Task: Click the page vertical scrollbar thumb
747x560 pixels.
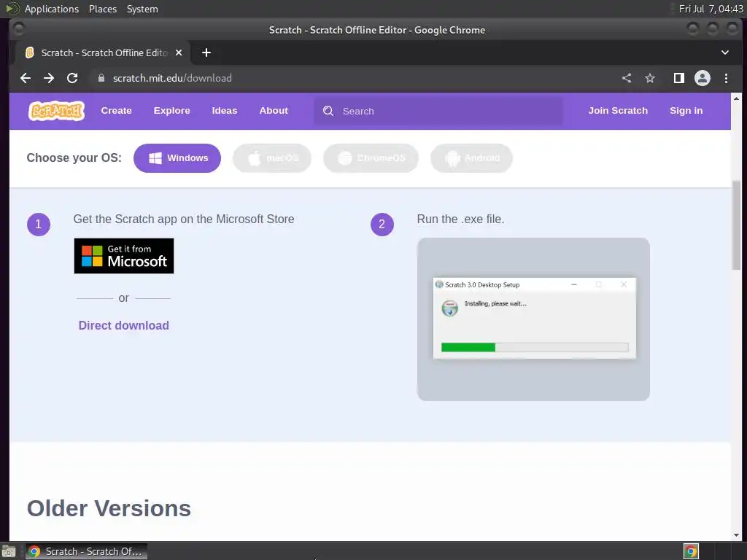Action: (x=737, y=225)
